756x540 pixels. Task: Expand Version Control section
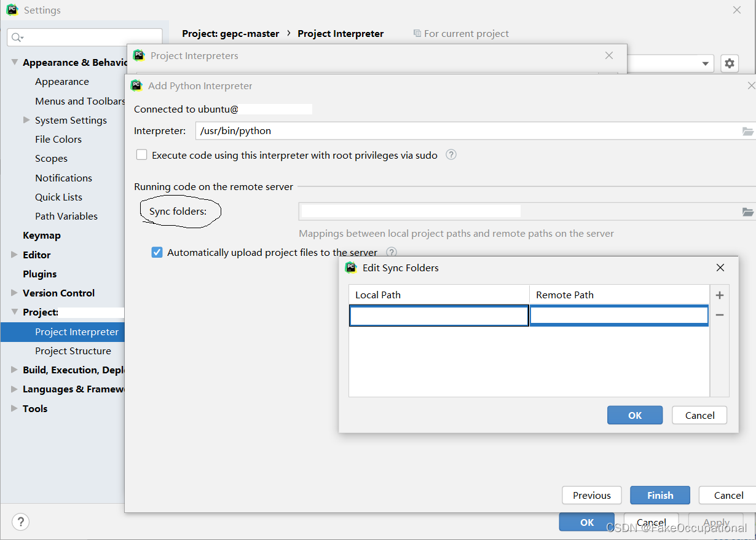tap(15, 293)
